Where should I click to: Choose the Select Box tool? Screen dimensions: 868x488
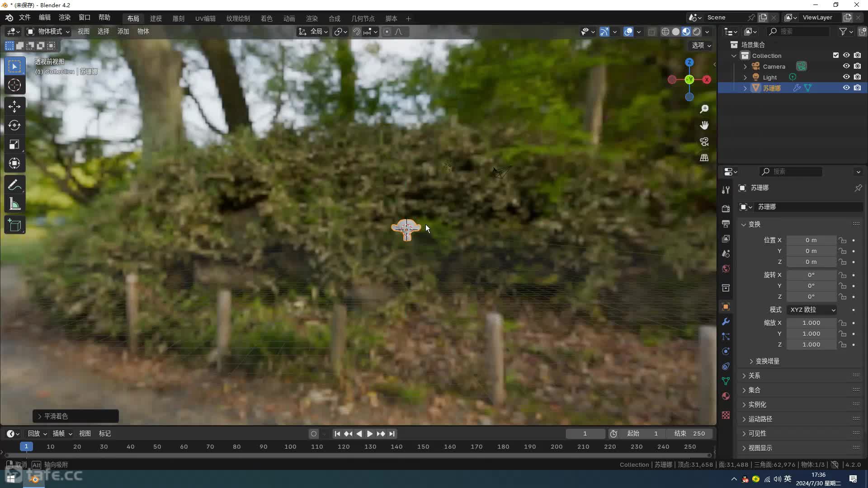click(14, 66)
